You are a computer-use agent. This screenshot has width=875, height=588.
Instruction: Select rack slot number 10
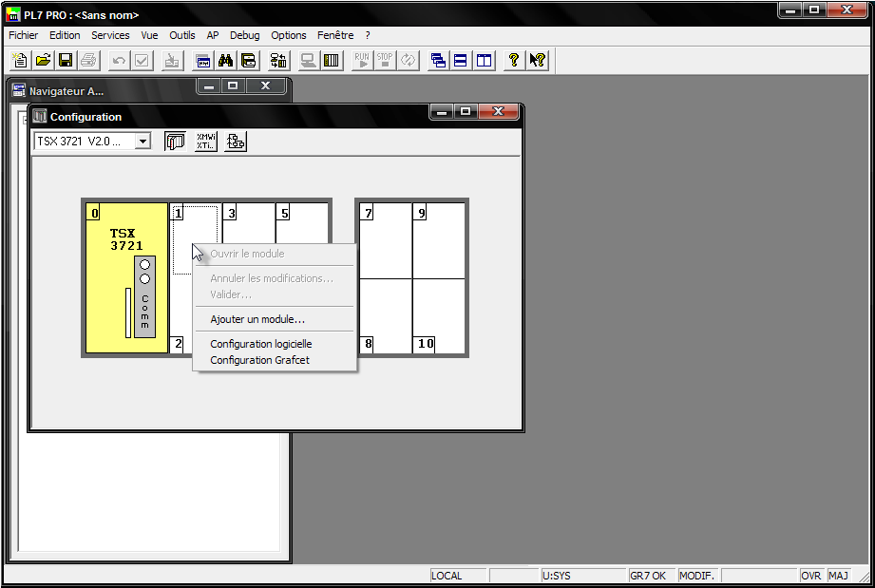coord(439,315)
